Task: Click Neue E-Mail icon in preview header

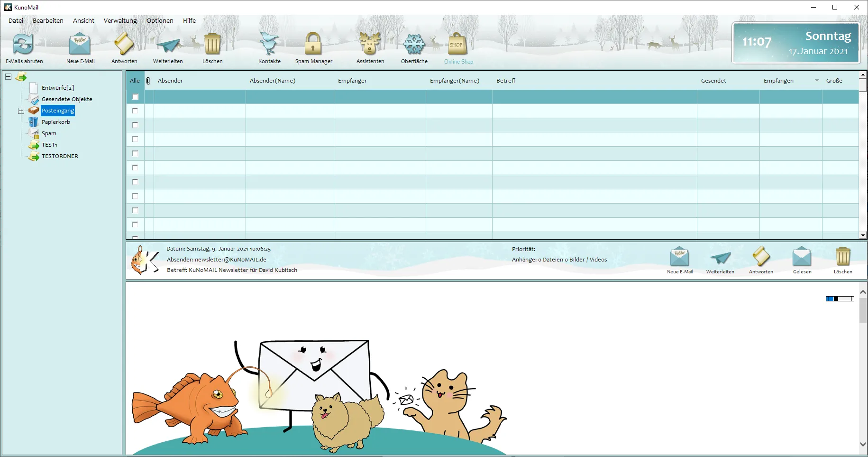Action: click(x=679, y=257)
